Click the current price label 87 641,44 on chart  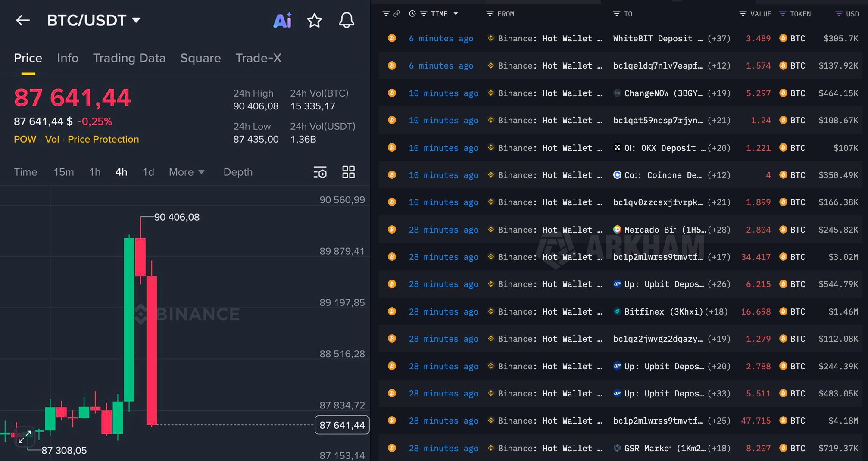(342, 425)
